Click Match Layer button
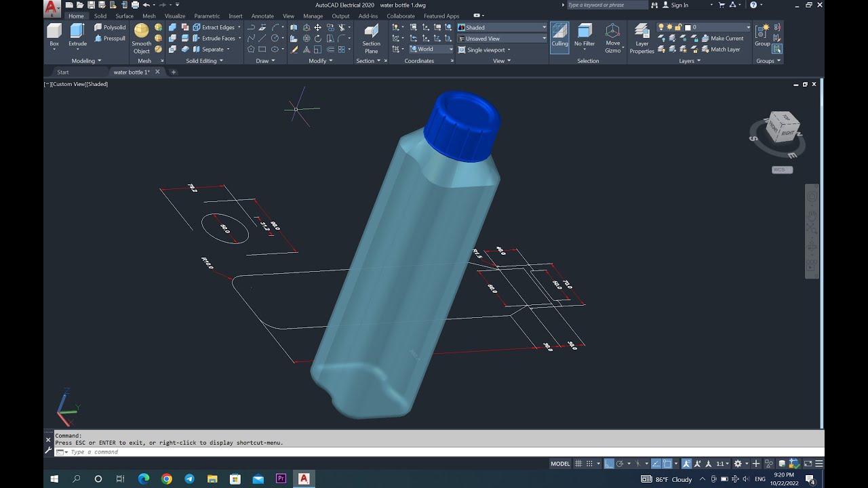This screenshot has height=488, width=868. coord(720,49)
